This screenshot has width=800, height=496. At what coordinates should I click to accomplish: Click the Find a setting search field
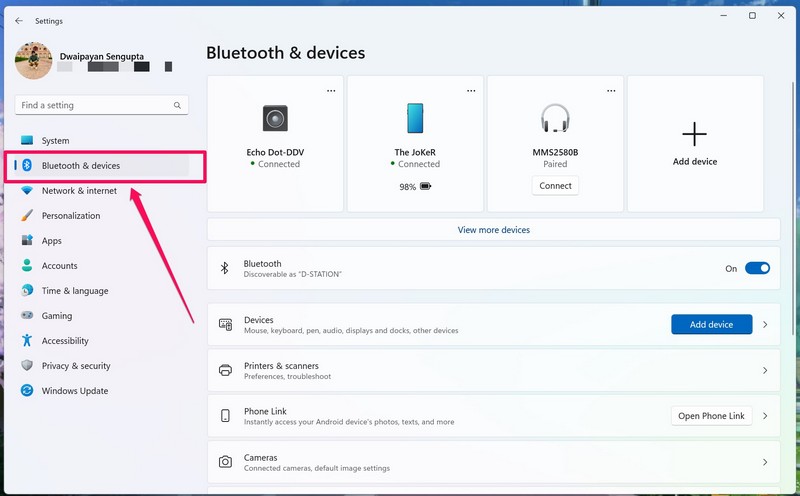click(102, 105)
